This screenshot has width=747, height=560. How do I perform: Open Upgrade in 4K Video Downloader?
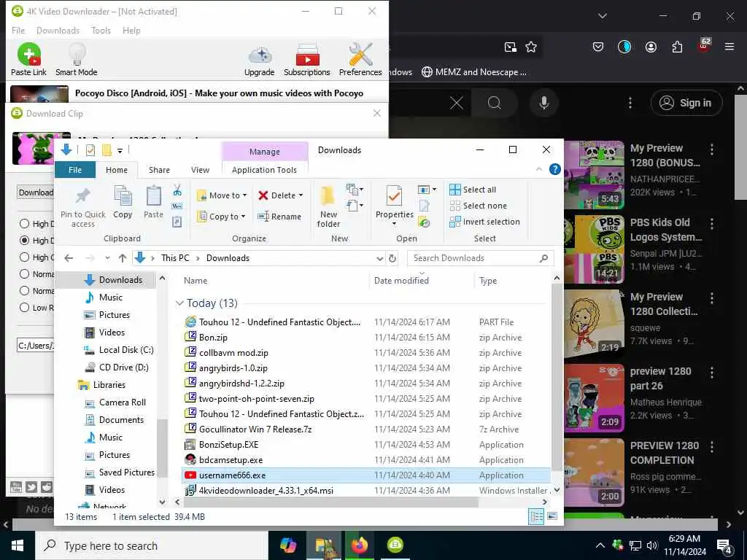point(259,60)
